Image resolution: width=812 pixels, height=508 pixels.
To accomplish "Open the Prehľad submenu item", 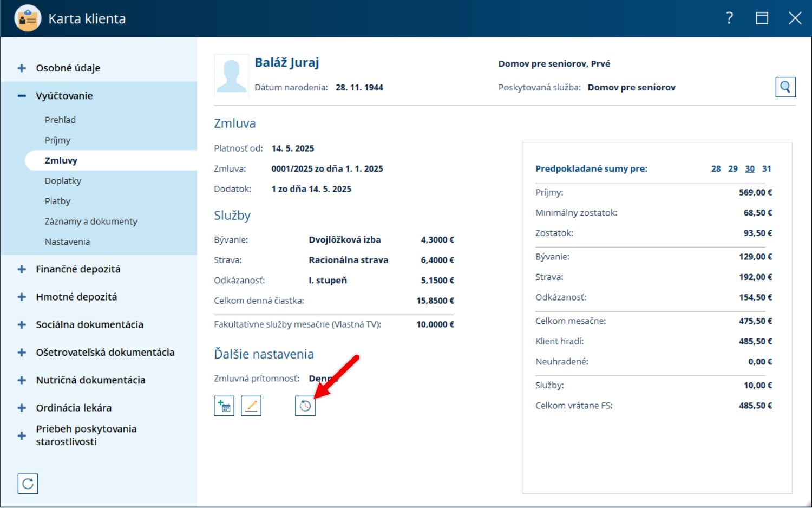I will [60, 120].
